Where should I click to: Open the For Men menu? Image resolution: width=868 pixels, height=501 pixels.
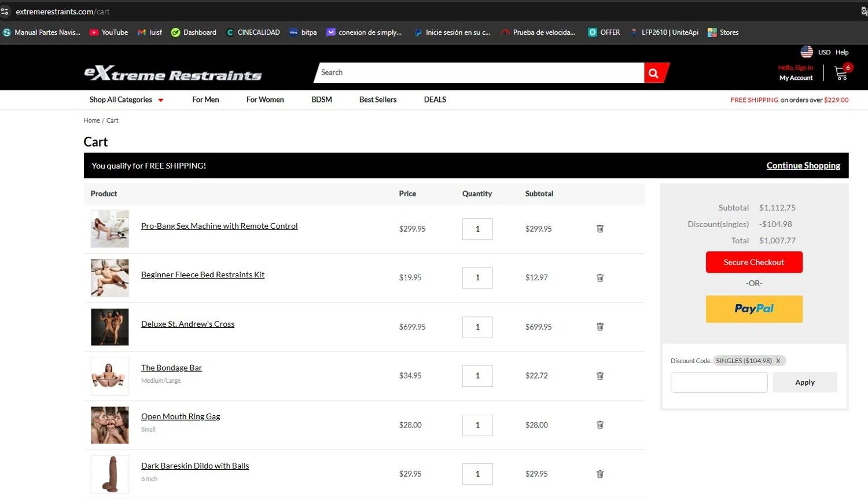coord(205,100)
